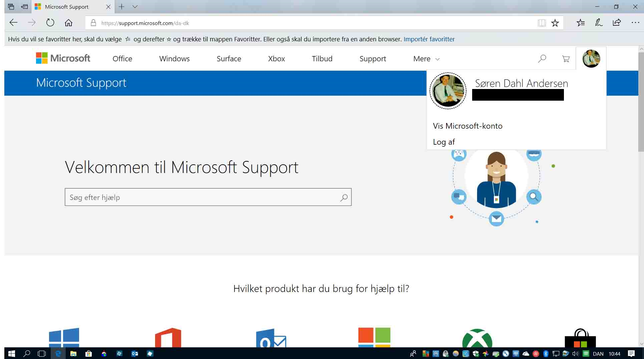Open the volume control tray icon

[x=575, y=354]
